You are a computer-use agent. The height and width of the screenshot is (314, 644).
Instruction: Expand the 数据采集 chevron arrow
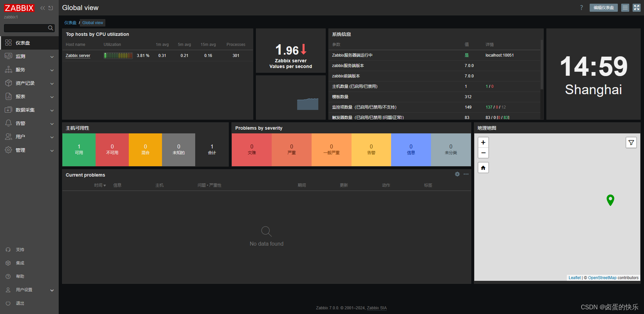52,110
